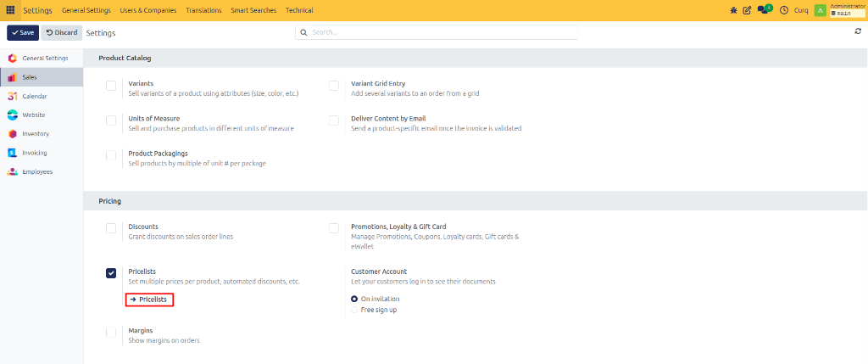
Task: Check Promotions, Loyalty & Gift Card
Action: 334,228
